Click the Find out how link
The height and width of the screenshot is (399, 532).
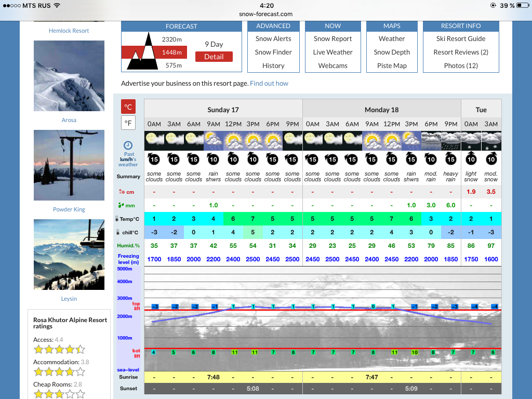coord(269,84)
